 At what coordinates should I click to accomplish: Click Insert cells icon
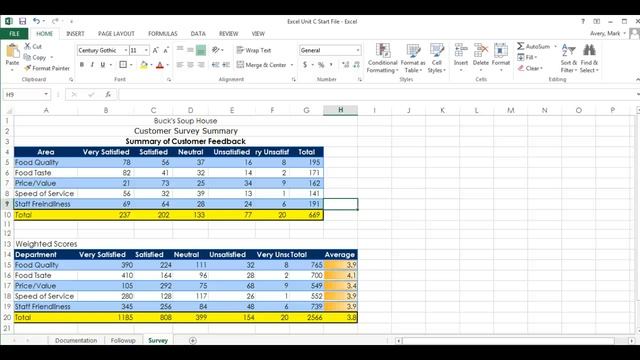(x=461, y=50)
